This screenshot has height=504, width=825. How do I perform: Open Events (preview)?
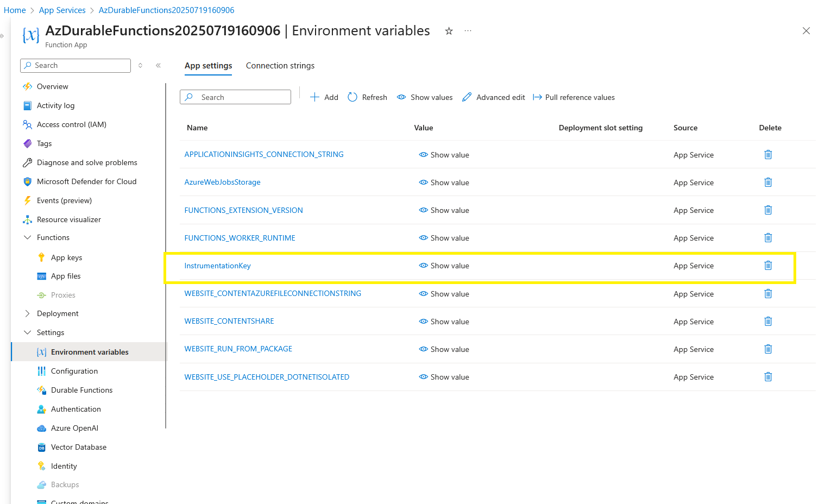click(64, 200)
